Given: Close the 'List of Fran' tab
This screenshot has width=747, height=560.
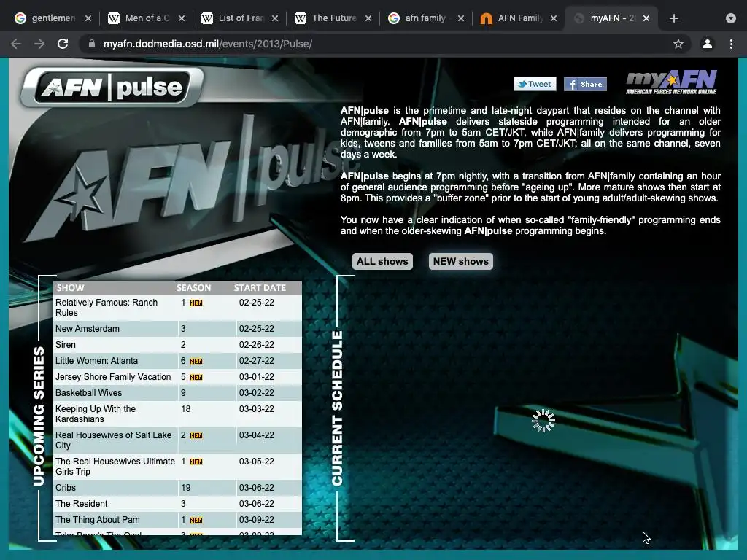Looking at the screenshot, I should pos(275,18).
